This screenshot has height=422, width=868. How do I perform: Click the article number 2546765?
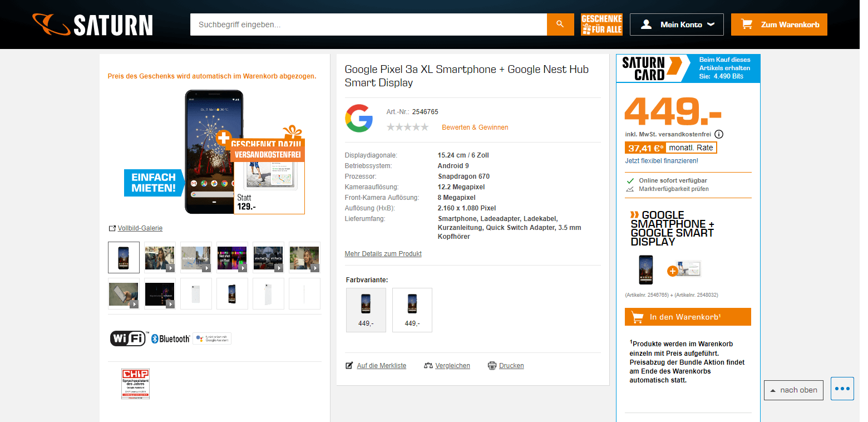pyautogui.click(x=425, y=112)
